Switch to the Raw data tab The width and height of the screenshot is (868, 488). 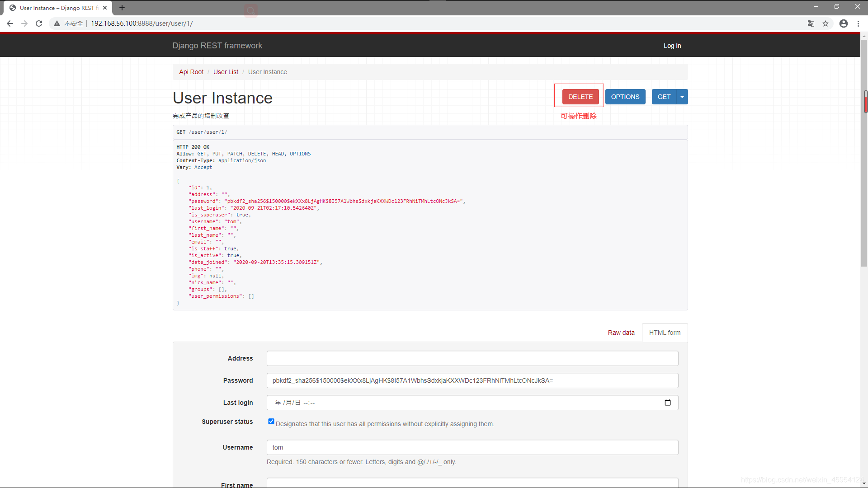pyautogui.click(x=621, y=333)
